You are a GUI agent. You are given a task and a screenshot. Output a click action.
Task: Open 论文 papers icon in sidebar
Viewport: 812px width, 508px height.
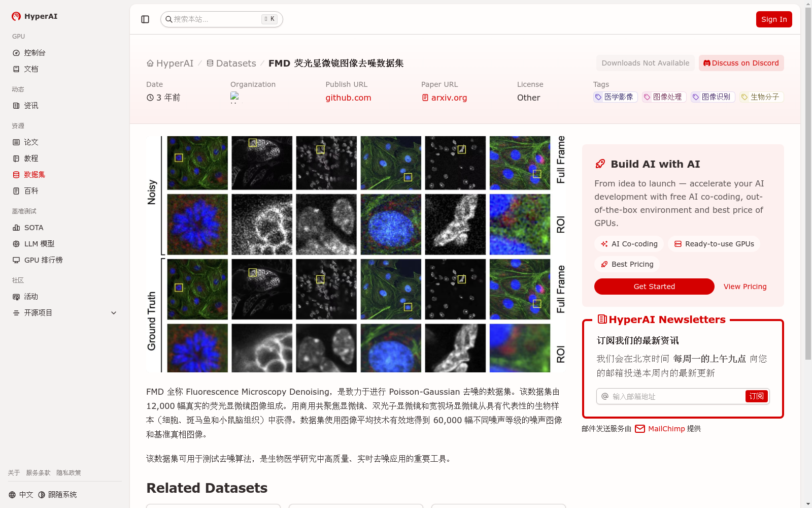[x=16, y=142]
